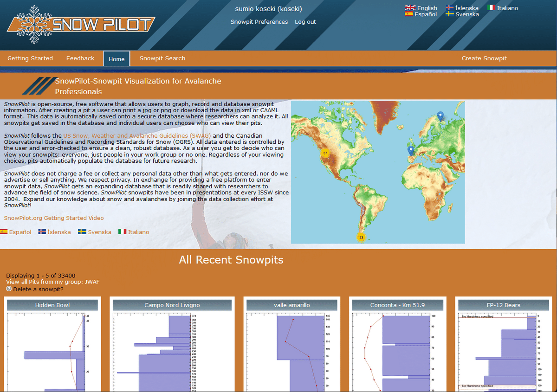
Task: Click the FP-12 Bears snowpit graph
Action: [504, 352]
